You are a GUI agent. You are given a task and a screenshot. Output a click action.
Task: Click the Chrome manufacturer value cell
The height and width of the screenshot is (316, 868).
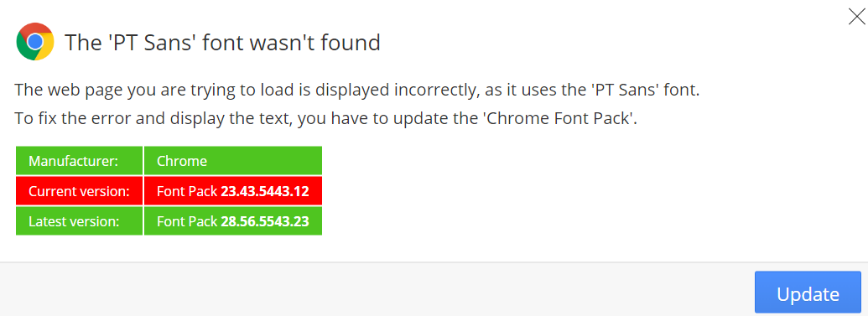coord(233,161)
